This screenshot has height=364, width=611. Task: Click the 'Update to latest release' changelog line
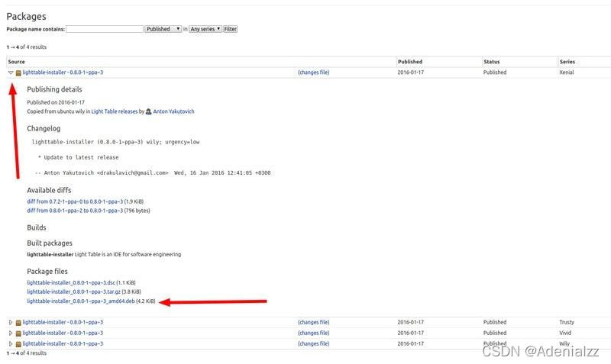coord(79,158)
